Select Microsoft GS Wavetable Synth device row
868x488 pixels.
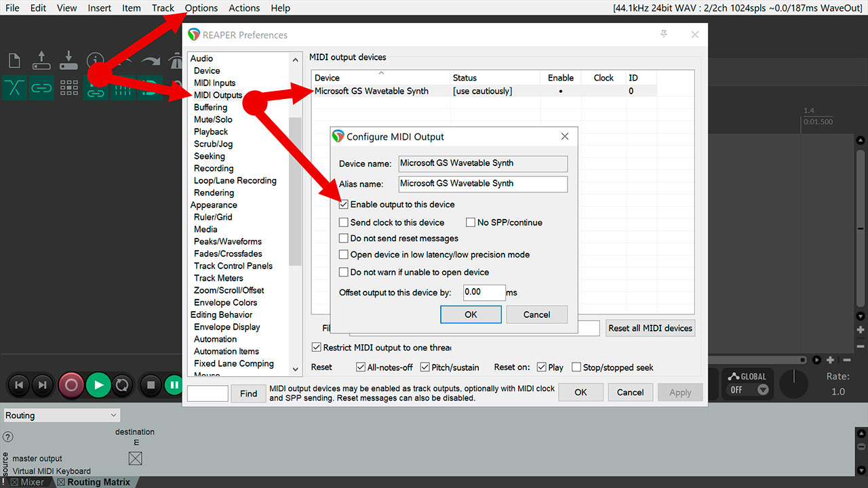point(484,91)
